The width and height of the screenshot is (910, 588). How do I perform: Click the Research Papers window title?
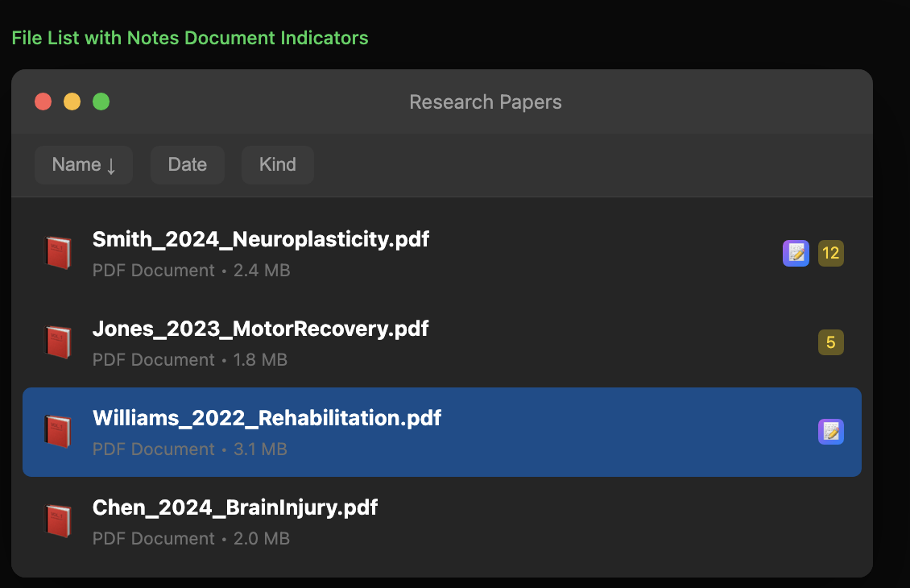click(x=485, y=102)
